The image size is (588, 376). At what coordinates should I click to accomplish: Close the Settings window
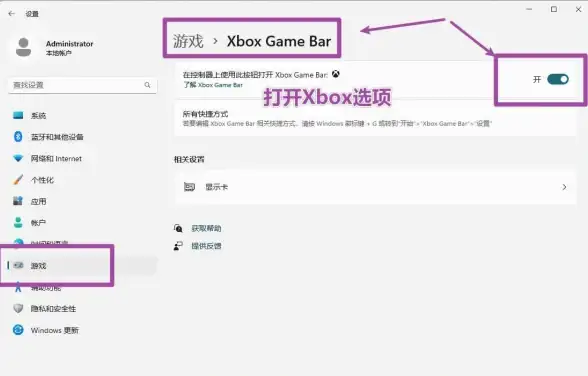click(578, 9)
